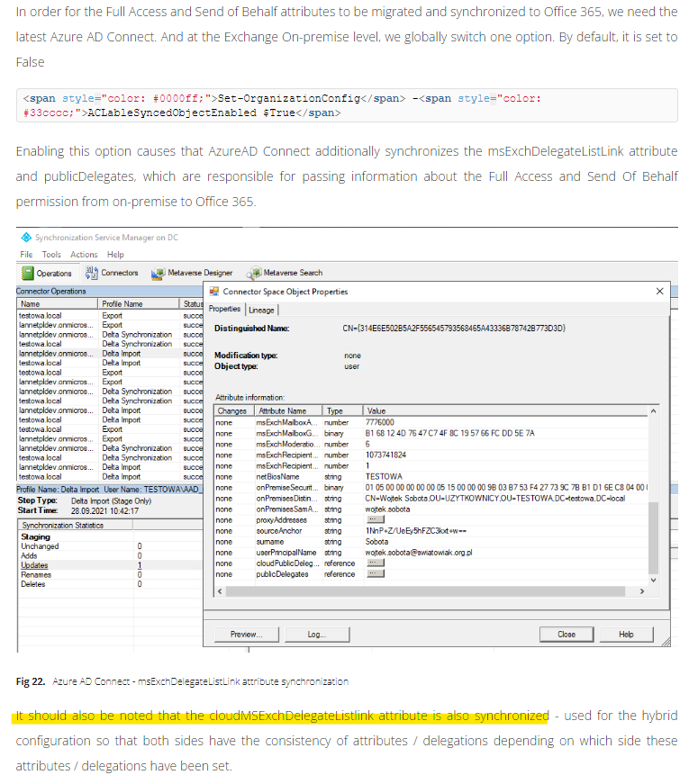Click the horizontal scroll-right arrow

click(642, 591)
